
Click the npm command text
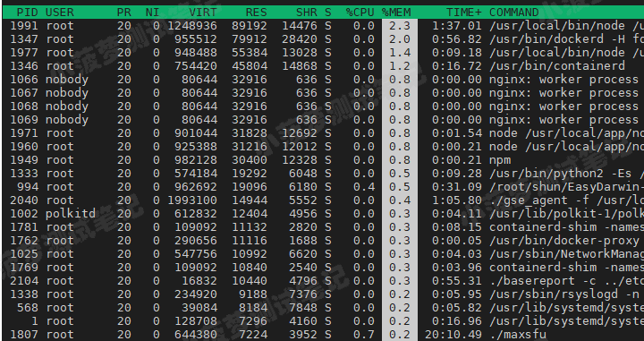tap(500, 160)
